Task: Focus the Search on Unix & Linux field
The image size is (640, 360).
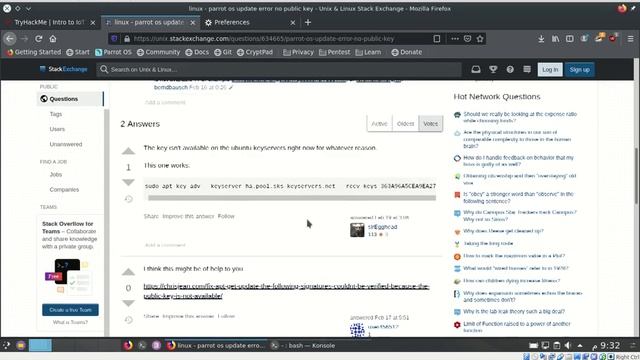Action: [x=280, y=69]
